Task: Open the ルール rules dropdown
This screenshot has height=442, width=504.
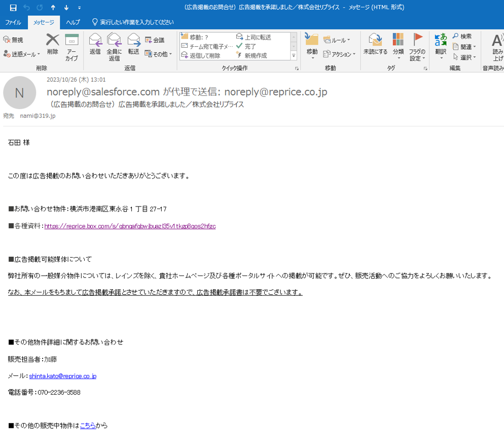Action: (337, 40)
